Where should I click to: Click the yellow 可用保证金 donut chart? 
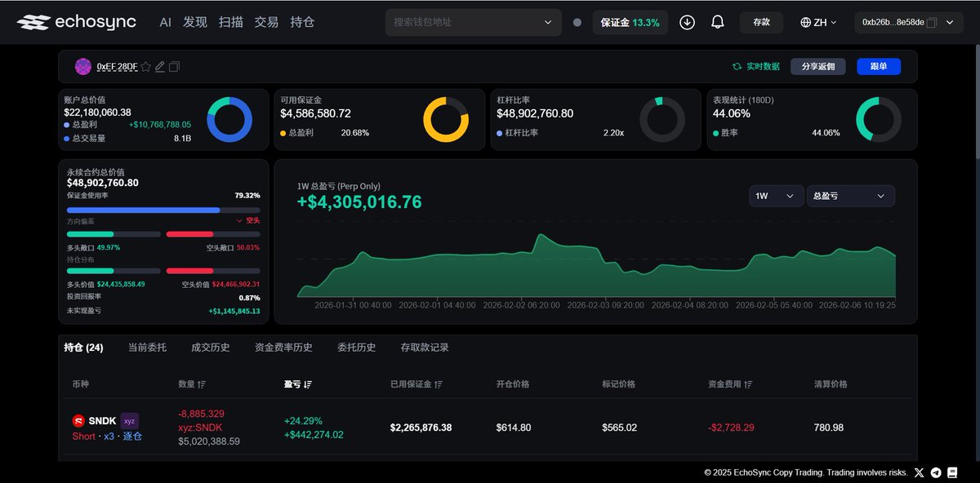coord(446,120)
